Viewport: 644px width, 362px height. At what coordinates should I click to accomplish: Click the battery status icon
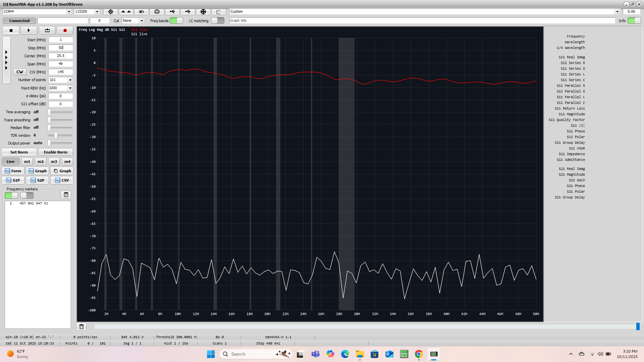(141, 12)
